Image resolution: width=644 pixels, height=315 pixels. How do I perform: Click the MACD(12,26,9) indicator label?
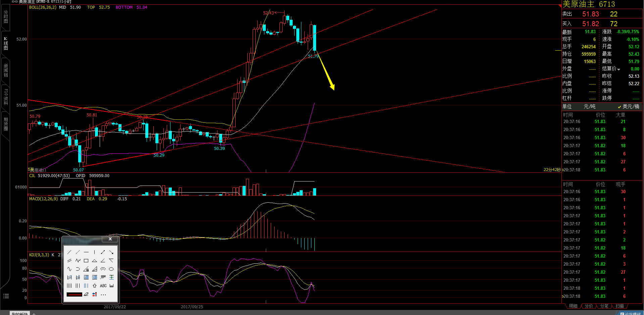pyautogui.click(x=43, y=199)
